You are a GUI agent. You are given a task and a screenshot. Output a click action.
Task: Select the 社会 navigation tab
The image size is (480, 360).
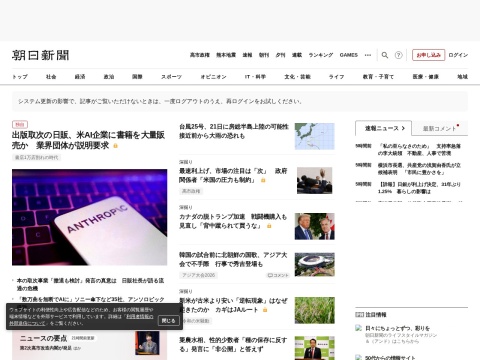51,77
